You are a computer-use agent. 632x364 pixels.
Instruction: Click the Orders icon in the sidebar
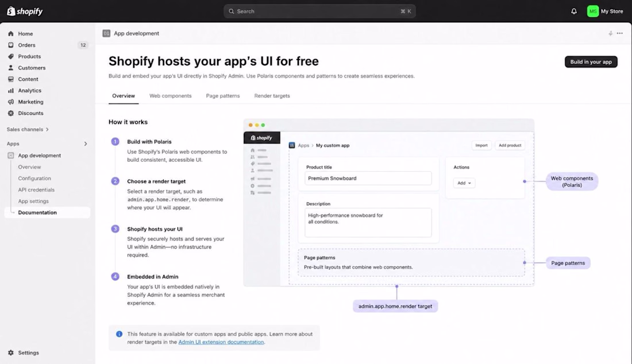coord(11,45)
